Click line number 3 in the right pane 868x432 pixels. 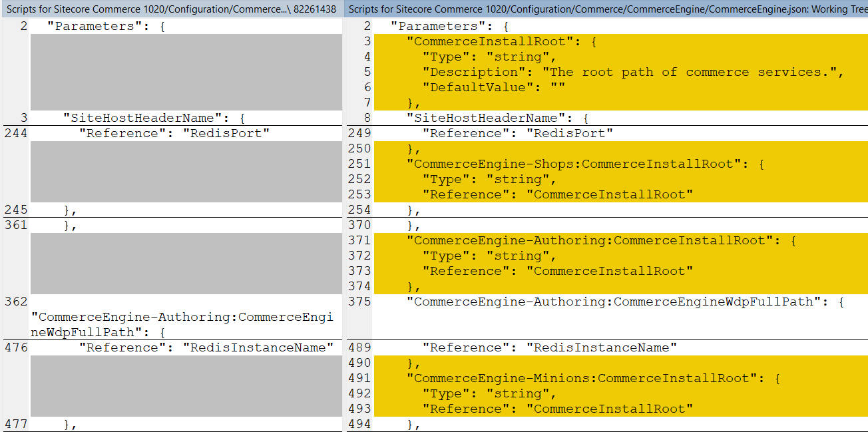[367, 41]
